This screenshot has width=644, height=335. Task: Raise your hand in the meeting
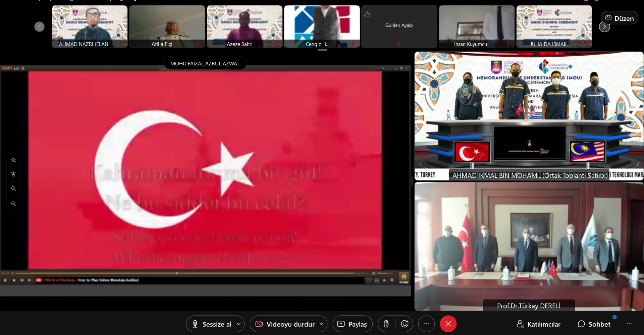[x=386, y=324]
